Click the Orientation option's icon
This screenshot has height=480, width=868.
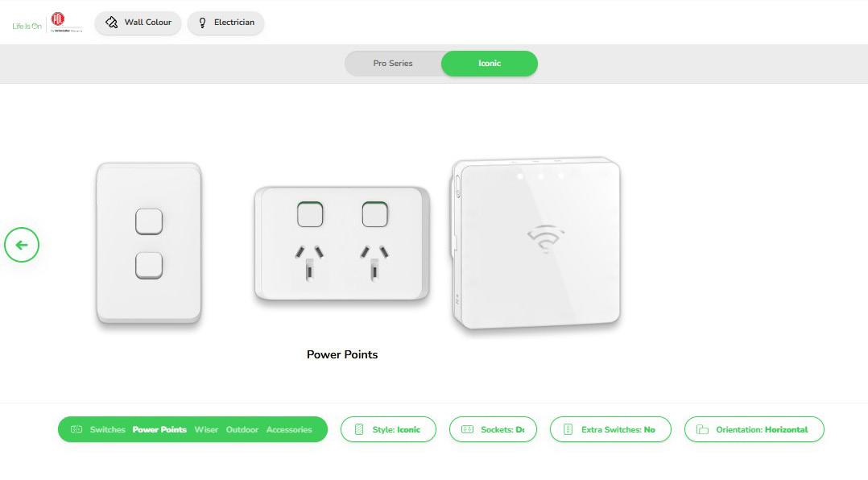(702, 429)
